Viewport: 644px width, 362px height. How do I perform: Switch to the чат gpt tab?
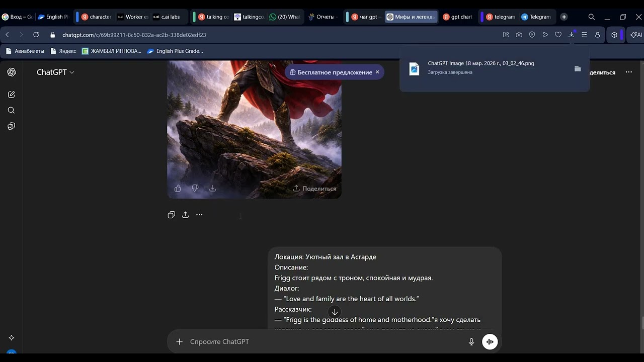click(x=366, y=17)
